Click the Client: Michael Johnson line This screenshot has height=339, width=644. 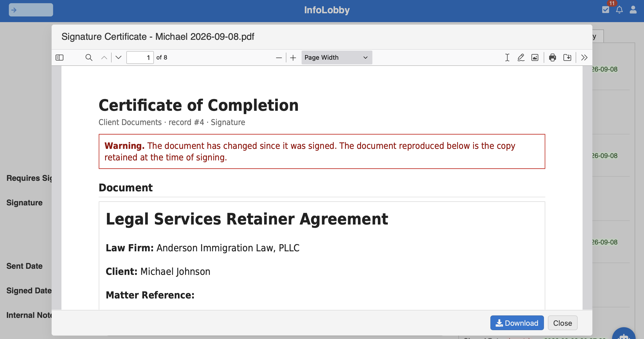point(158,271)
